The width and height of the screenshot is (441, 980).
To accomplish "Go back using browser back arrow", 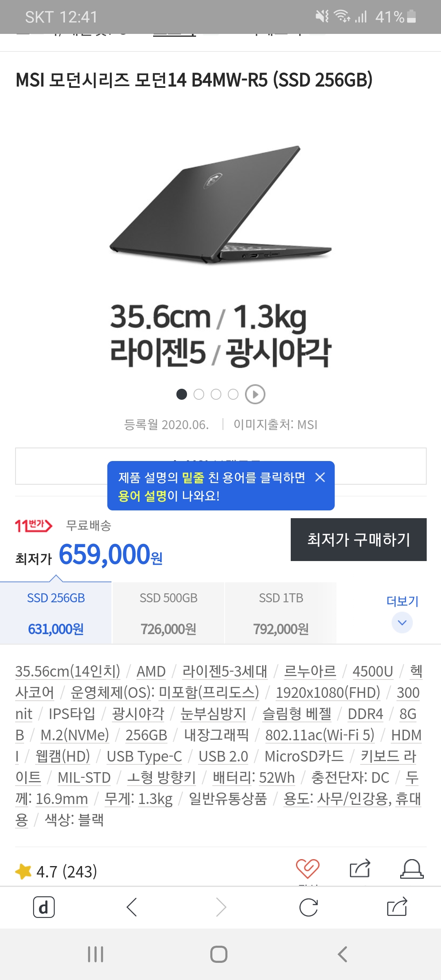I will (131, 907).
